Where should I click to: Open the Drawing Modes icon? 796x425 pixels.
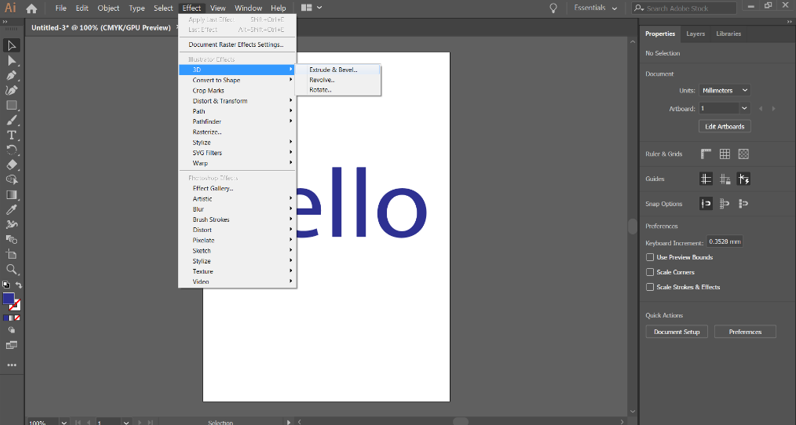point(12,330)
